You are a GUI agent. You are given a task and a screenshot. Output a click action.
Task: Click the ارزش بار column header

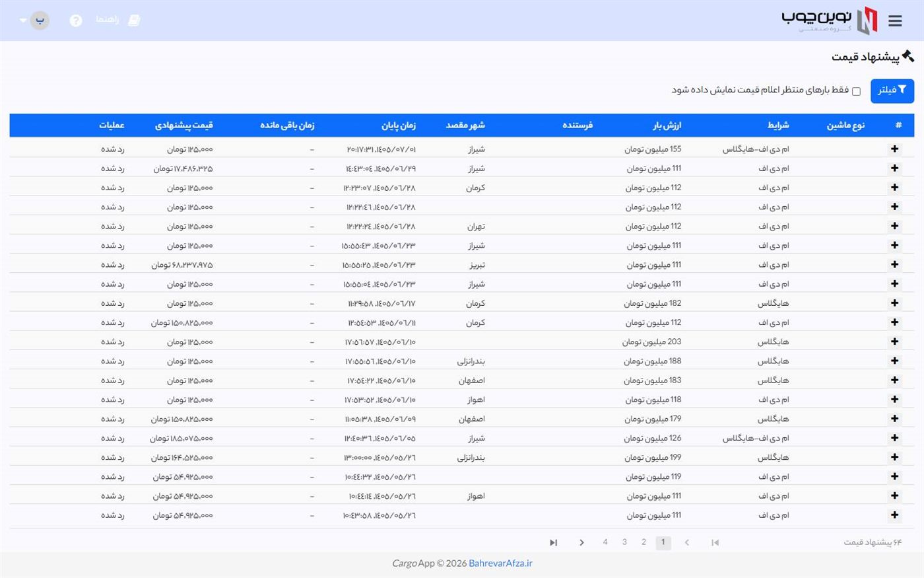tap(667, 126)
